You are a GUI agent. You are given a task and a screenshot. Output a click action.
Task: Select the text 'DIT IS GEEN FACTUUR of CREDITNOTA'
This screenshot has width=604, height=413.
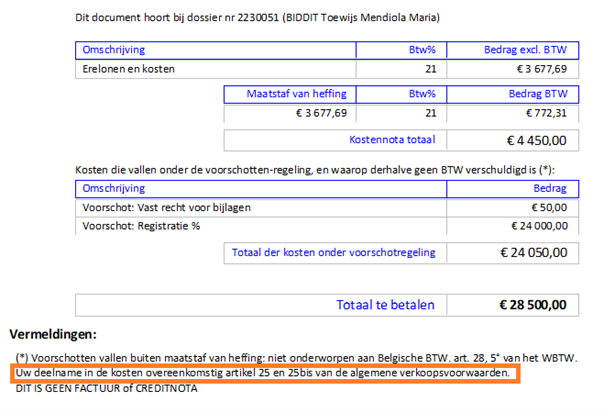tap(106, 388)
